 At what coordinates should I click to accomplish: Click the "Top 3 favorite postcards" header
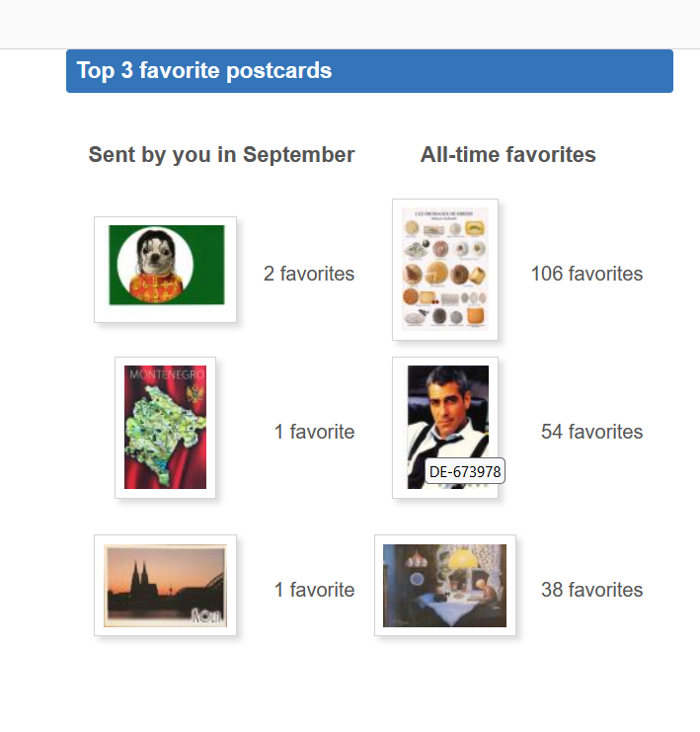point(204,71)
